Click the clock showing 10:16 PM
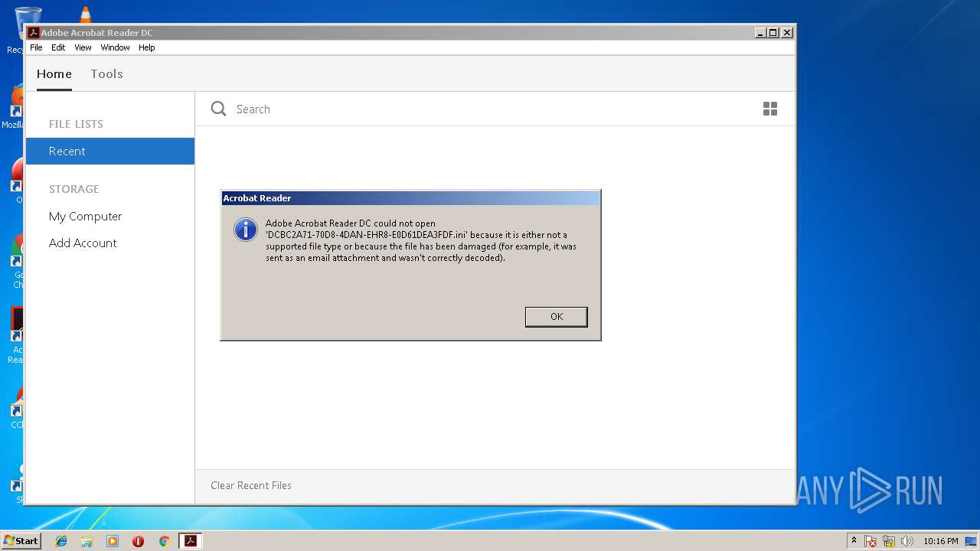The width and height of the screenshot is (980, 551). pyautogui.click(x=941, y=541)
